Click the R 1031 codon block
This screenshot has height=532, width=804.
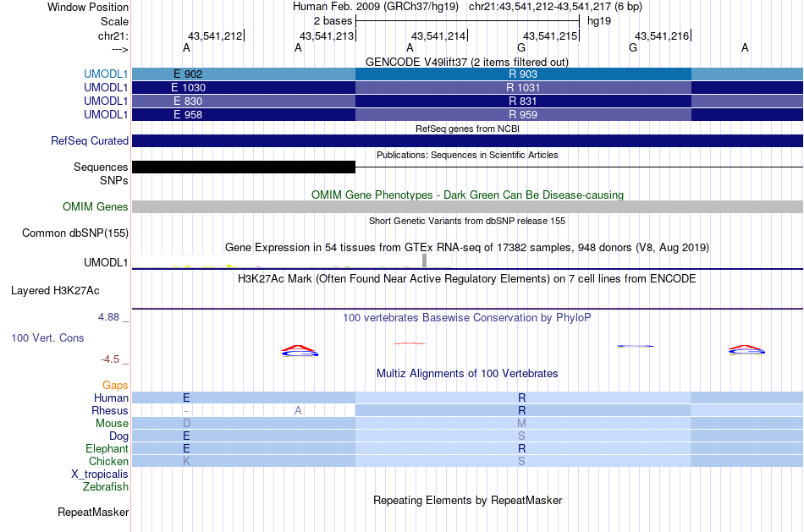pos(523,88)
